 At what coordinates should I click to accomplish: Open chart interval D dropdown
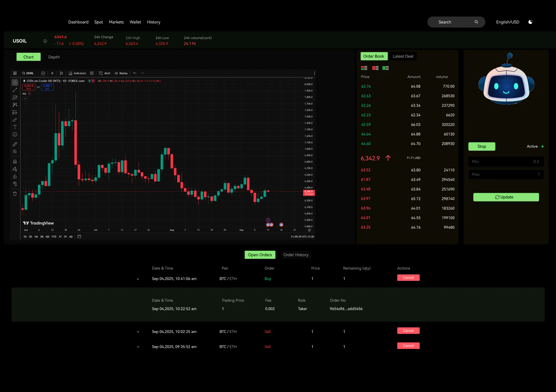pyautogui.click(x=52, y=73)
